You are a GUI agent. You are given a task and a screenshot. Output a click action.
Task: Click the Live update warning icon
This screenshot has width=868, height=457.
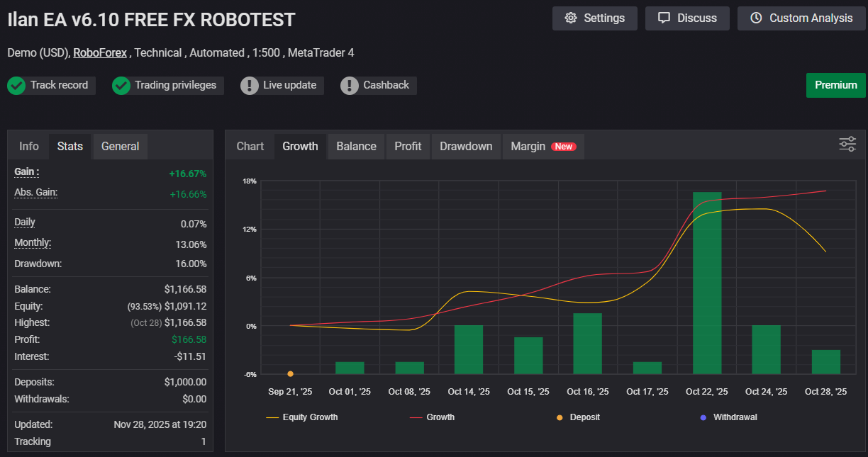(250, 86)
